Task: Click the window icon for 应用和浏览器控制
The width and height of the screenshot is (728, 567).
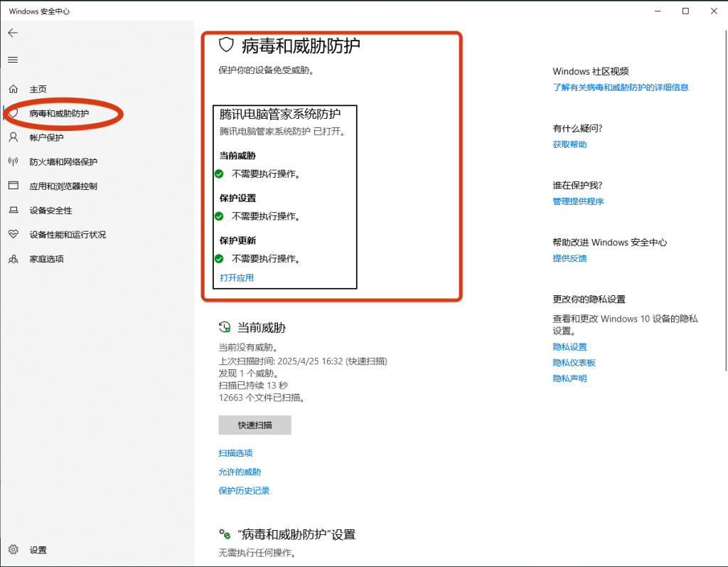Action: click(x=14, y=186)
